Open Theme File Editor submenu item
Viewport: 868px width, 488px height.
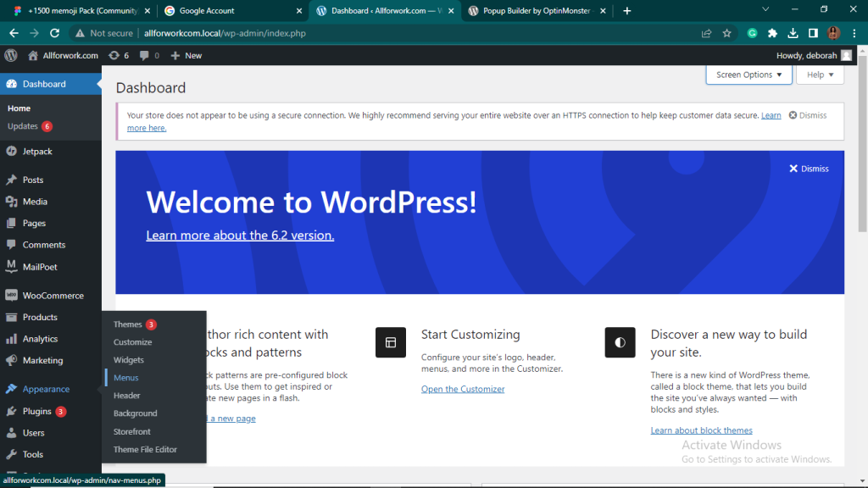click(x=145, y=449)
